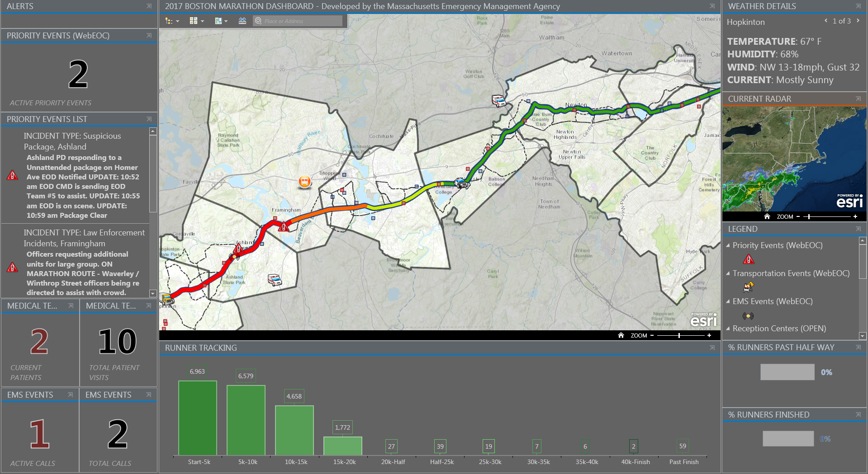Click the Hopkinton weather location title

click(746, 22)
